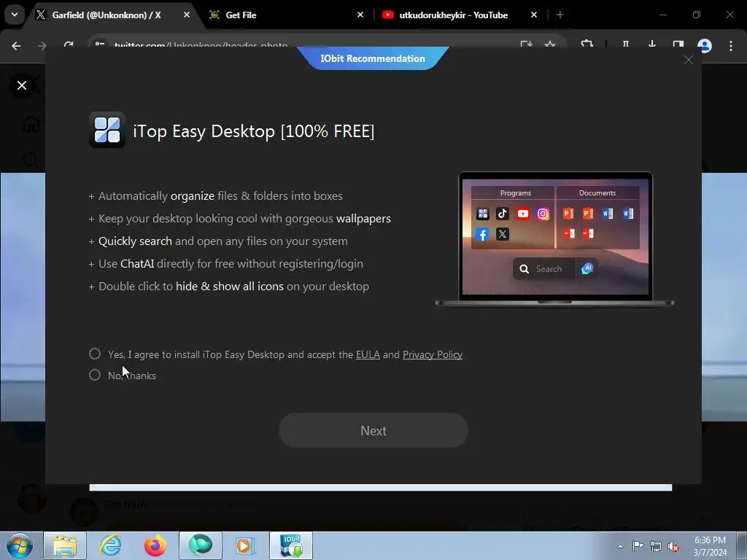Click the iTop Easy Desktop app icon
Viewport: 747px width, 560px height.
107,130
